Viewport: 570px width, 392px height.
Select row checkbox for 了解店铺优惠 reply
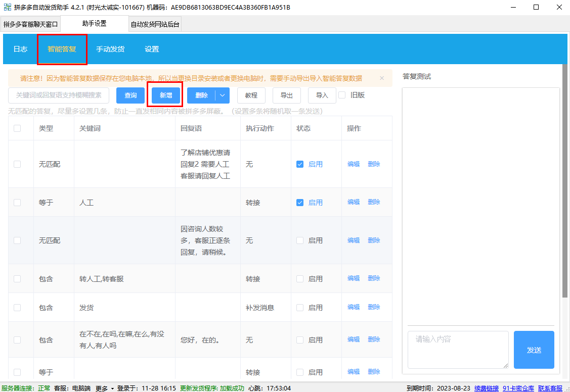(x=17, y=164)
